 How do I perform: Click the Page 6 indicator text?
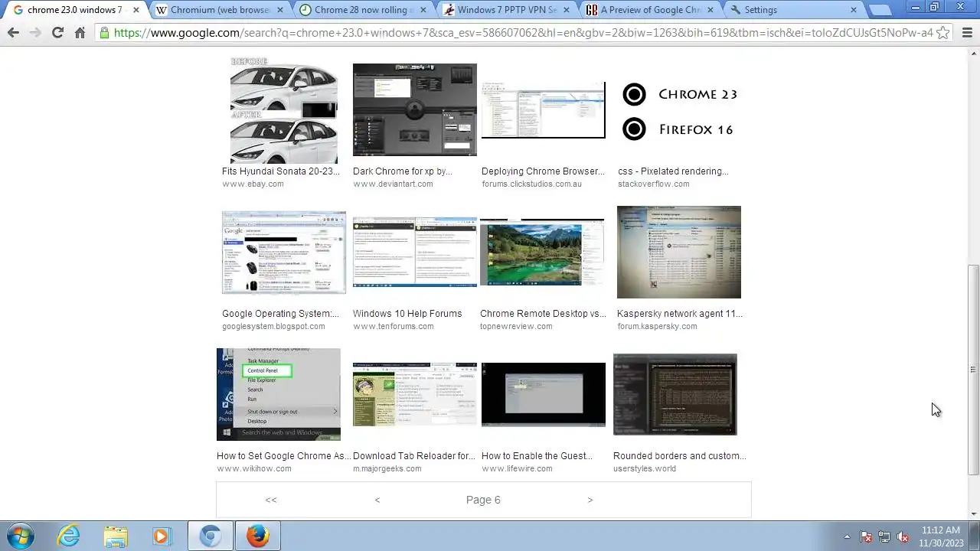pyautogui.click(x=483, y=500)
